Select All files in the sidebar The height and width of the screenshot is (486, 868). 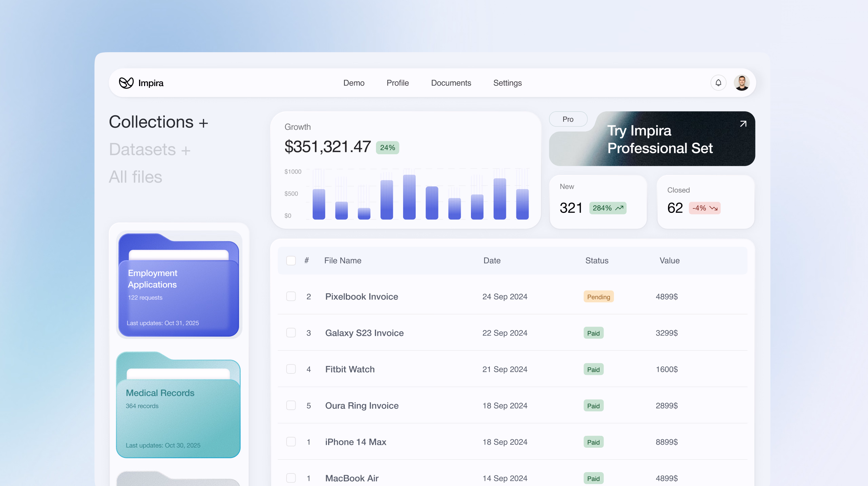pos(135,177)
